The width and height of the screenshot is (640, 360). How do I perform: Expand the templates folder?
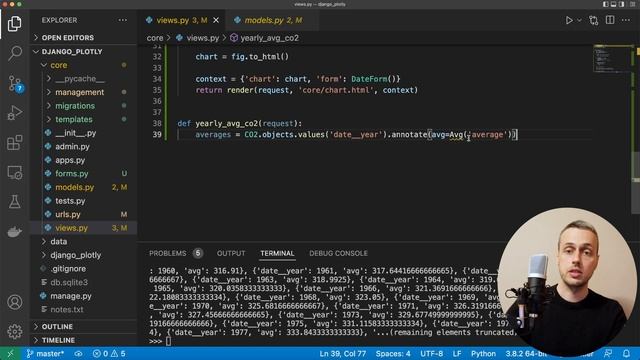click(84, 119)
